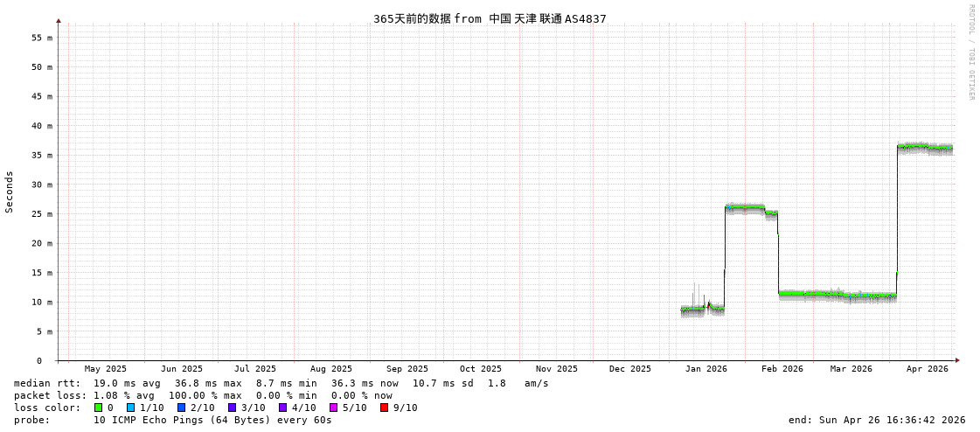Click the median rtt statistics line
Image resolution: width=980 pixels, height=432 pixels.
[281, 383]
